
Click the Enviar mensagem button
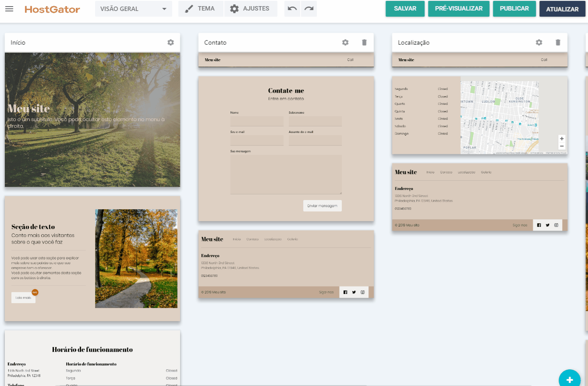coord(322,206)
